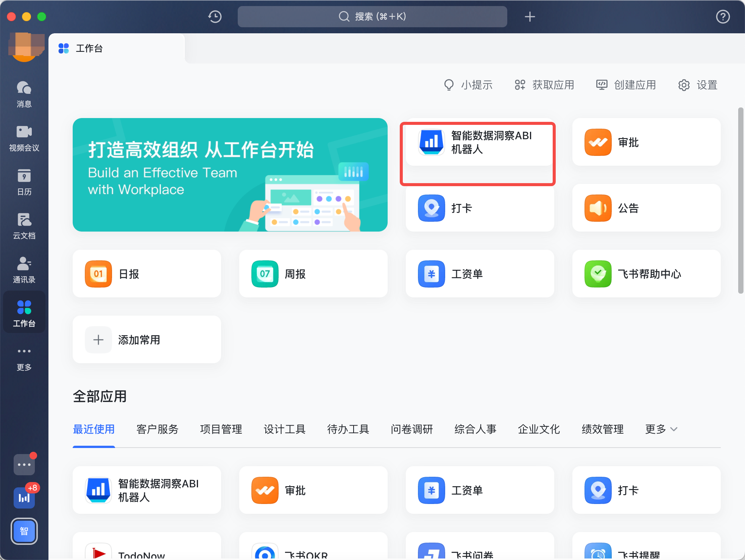Viewport: 745px width, 560px height.
Task: Click the 获取应用 button
Action: pyautogui.click(x=544, y=85)
